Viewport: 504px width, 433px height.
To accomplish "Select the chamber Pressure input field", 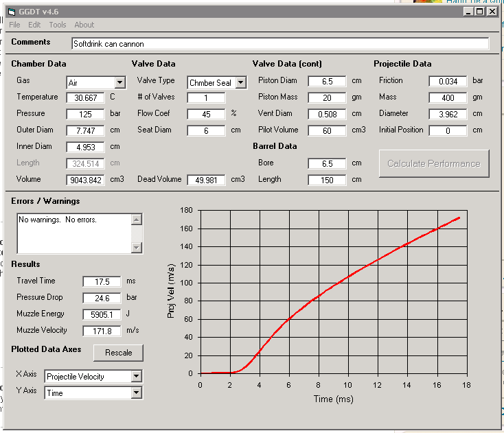I will point(86,114).
